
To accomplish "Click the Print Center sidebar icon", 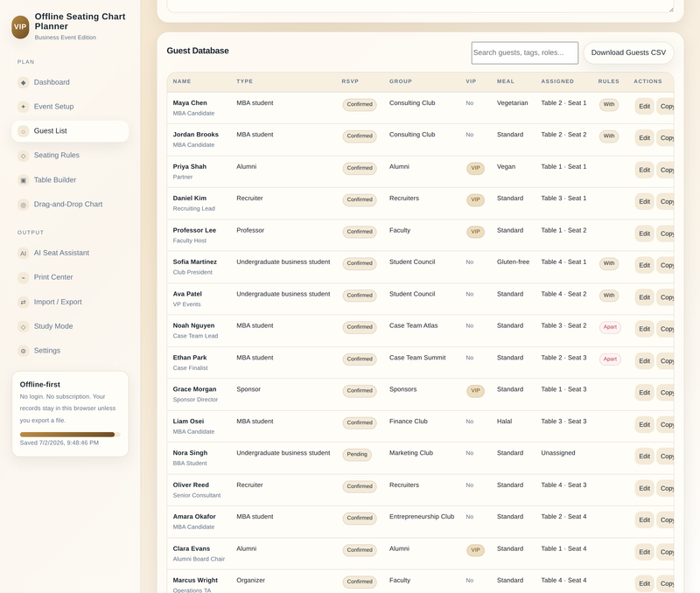I will [24, 277].
